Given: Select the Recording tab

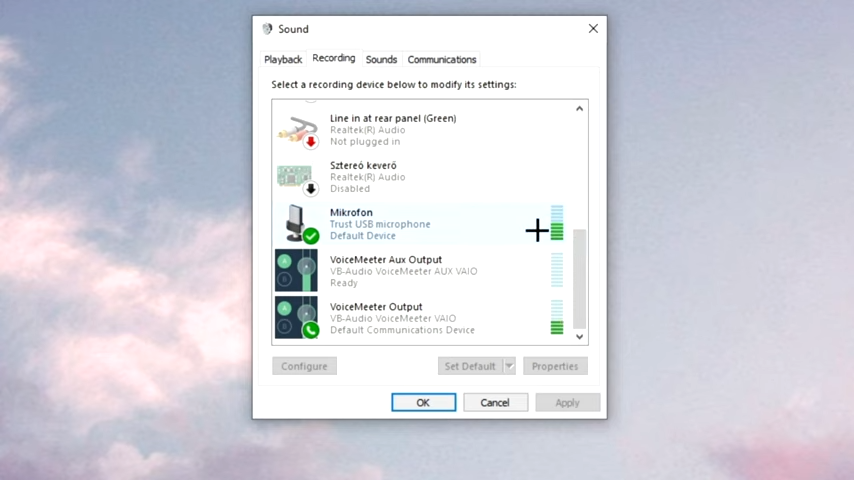Looking at the screenshot, I should click(x=333, y=58).
